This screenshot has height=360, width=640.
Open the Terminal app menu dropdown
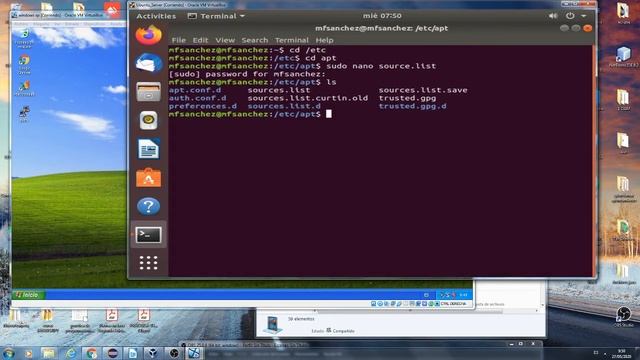216,16
